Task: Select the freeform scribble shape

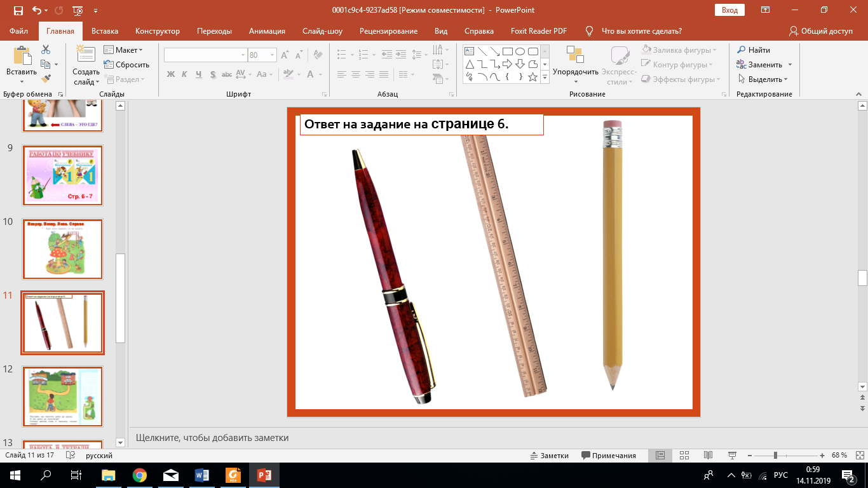Action: [x=469, y=77]
